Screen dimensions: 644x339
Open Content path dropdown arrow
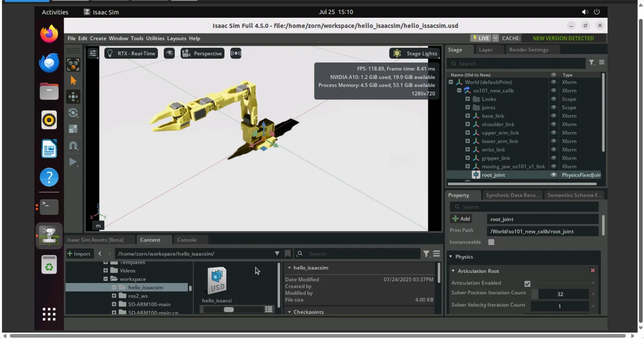tap(277, 253)
